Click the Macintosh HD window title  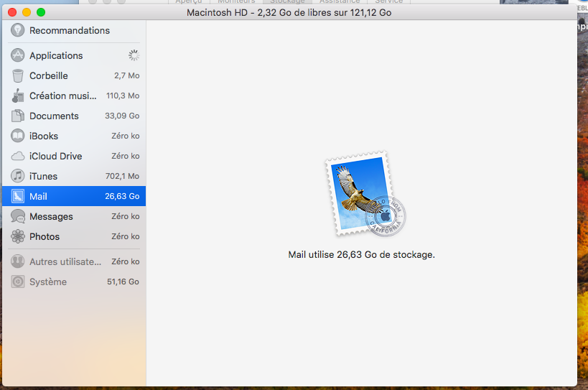coord(289,13)
